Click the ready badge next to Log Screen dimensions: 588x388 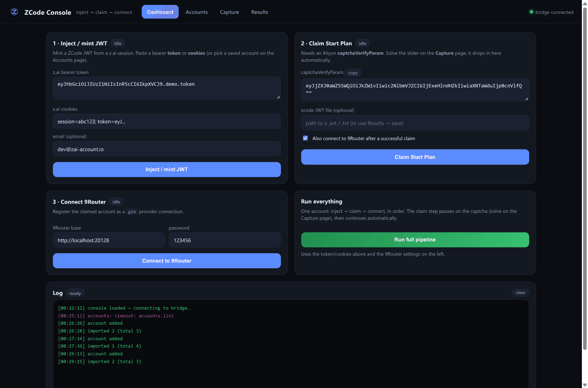click(75, 293)
